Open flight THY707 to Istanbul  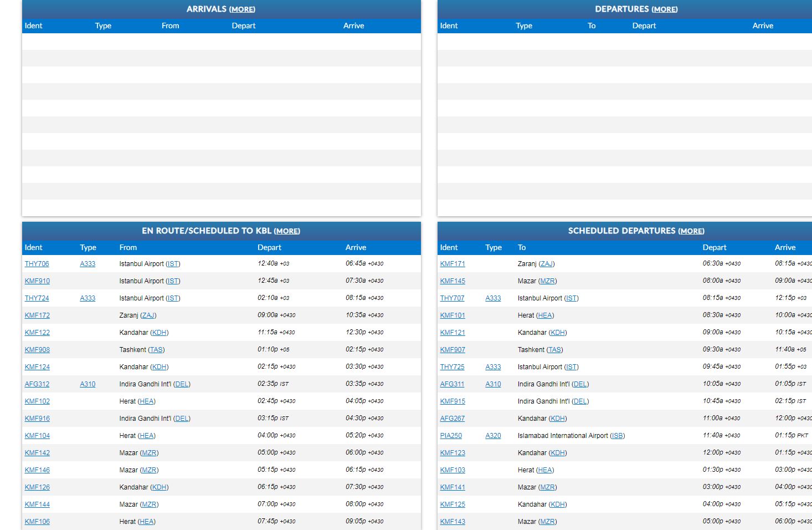tap(452, 298)
